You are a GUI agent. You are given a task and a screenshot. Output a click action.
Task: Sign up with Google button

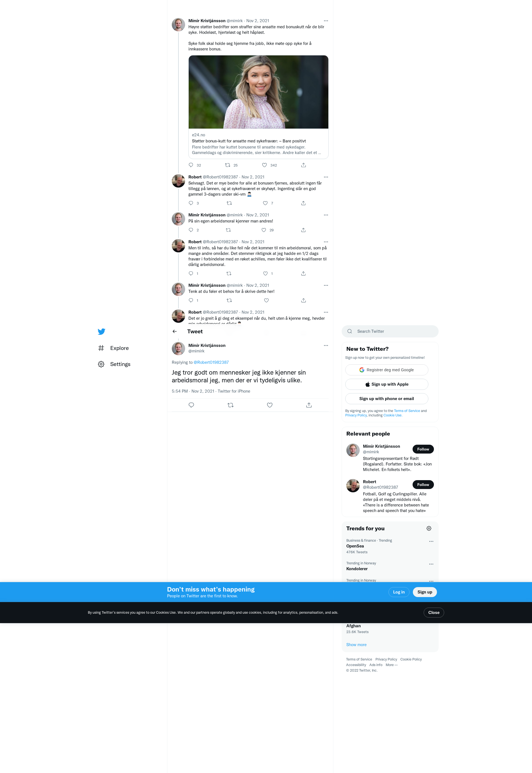(387, 370)
